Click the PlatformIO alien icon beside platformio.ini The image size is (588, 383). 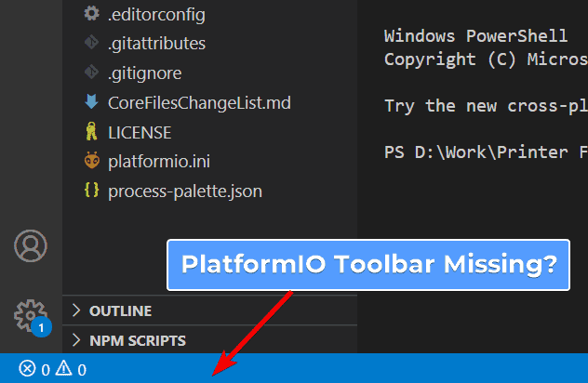pyautogui.click(x=92, y=161)
